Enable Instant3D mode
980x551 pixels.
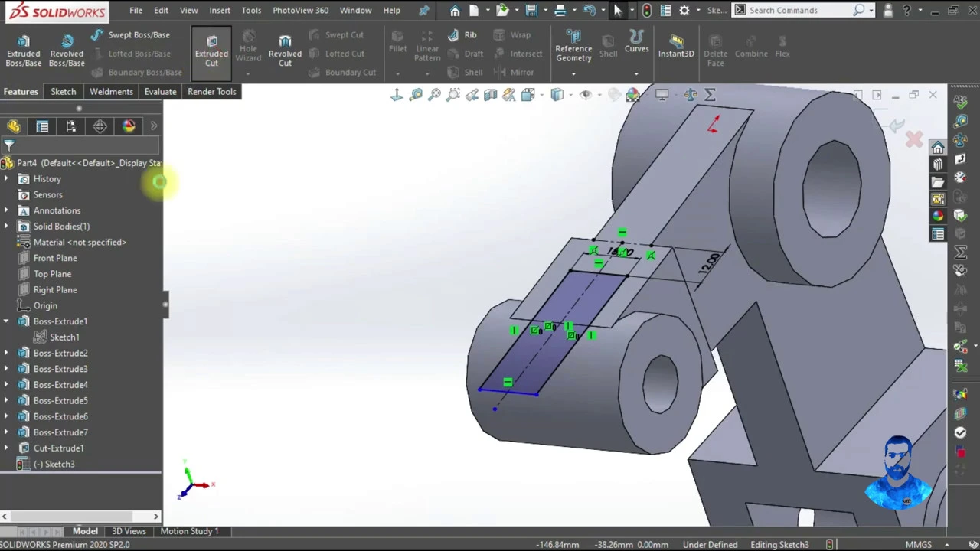676,46
